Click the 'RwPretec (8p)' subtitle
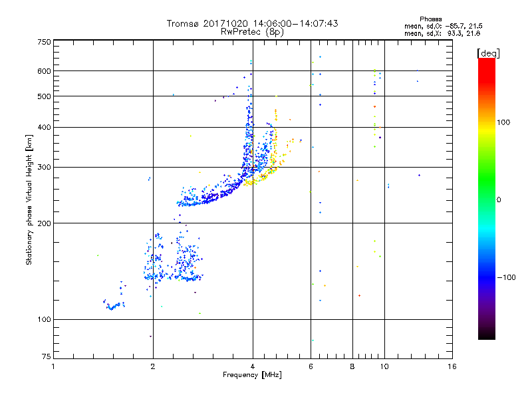 [x=252, y=32]
